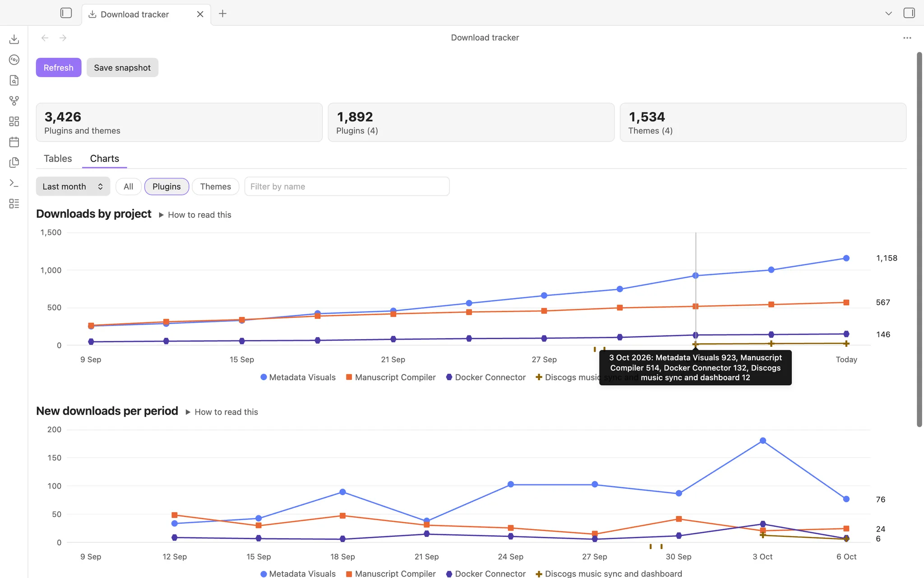Select the Themes filter pill
This screenshot has height=578, width=924.
pos(215,186)
